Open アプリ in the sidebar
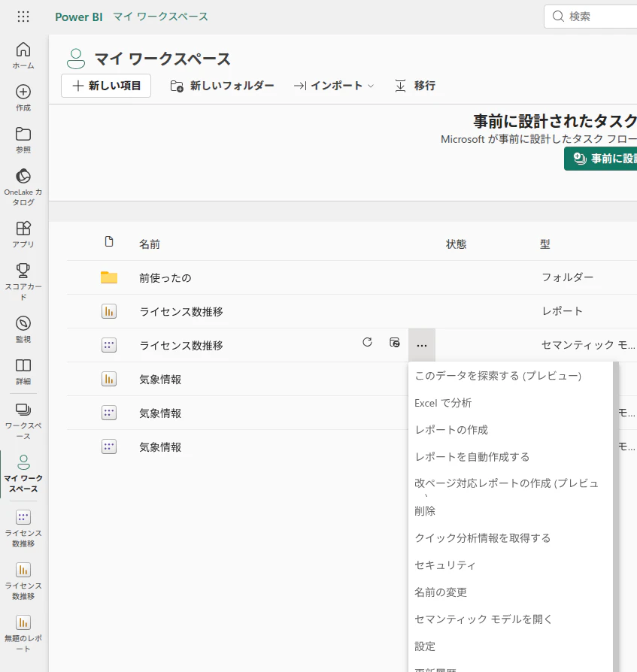637x672 pixels. pyautogui.click(x=23, y=235)
